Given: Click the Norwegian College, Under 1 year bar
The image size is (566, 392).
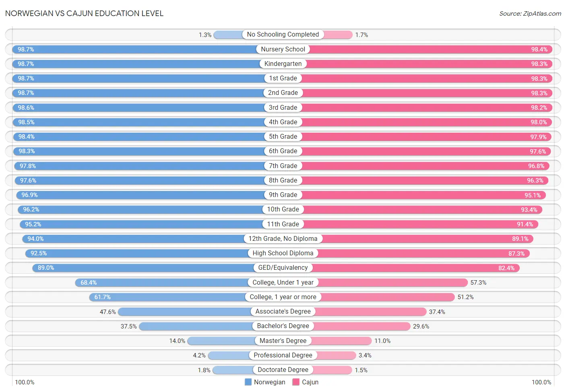Looking at the screenshot, I should 161,283.
